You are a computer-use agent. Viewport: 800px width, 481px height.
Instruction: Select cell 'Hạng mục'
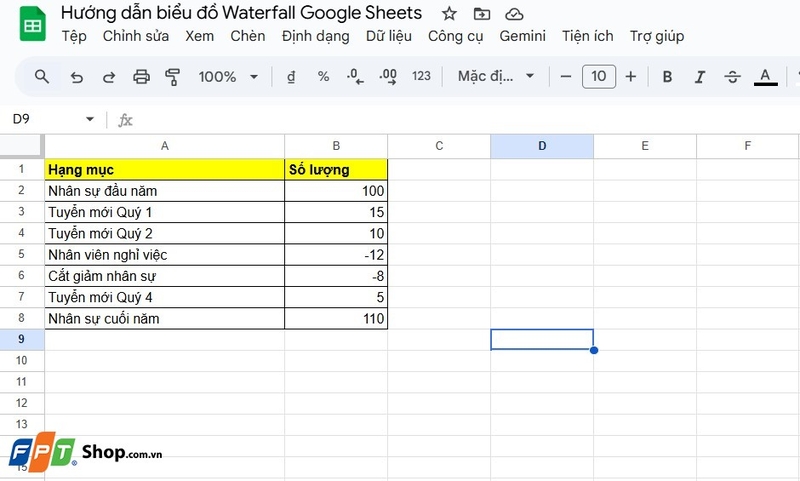click(x=164, y=169)
